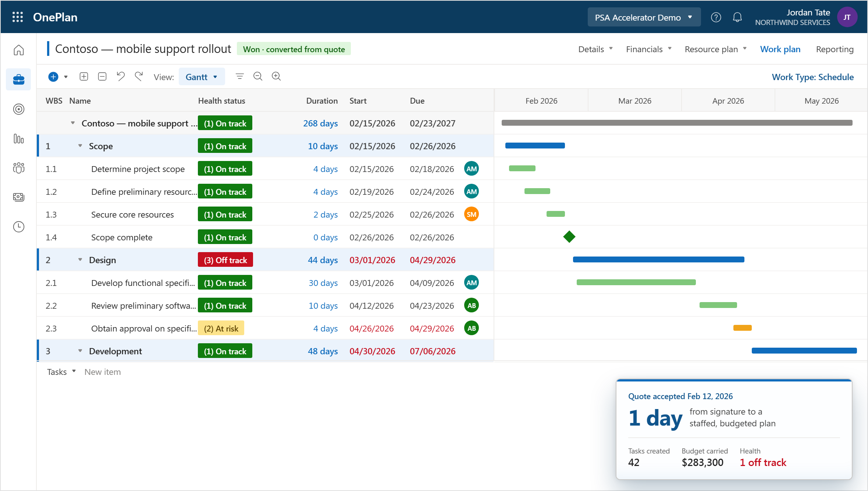The height and width of the screenshot is (491, 868).
Task: Click the Design blue summary Gantt bar
Action: pyautogui.click(x=658, y=259)
